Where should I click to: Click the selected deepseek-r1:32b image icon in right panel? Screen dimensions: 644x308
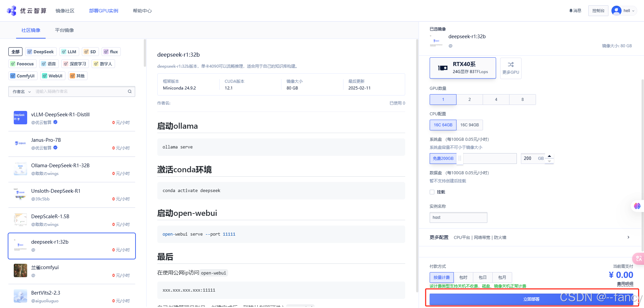[436, 41]
